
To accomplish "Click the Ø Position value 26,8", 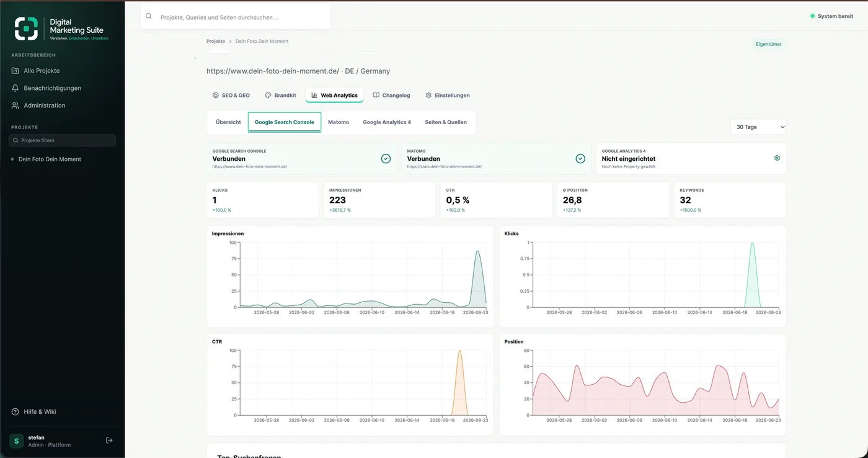I will [572, 200].
